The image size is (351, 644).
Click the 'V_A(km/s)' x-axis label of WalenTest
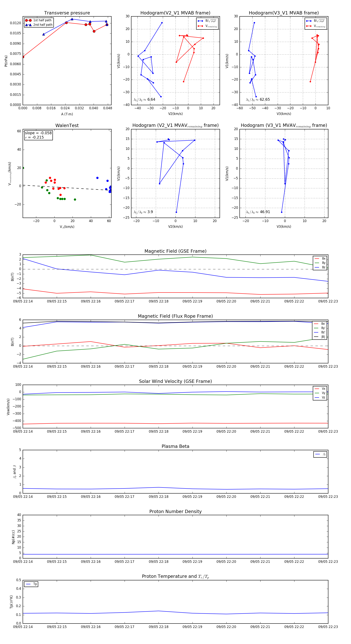(x=67, y=227)
